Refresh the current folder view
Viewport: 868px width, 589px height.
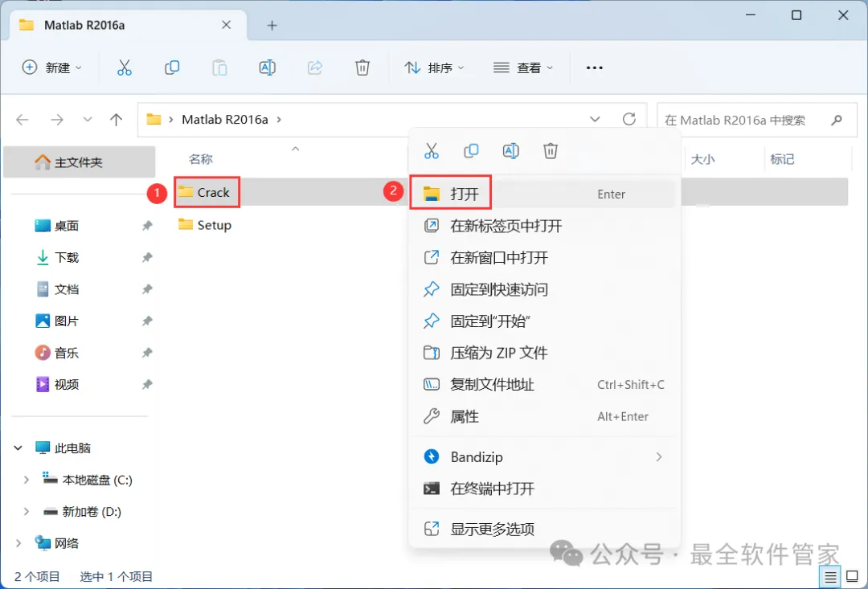click(x=628, y=119)
